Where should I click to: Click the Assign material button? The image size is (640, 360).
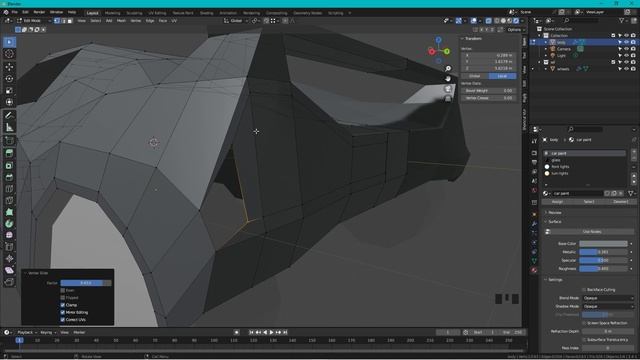557,202
